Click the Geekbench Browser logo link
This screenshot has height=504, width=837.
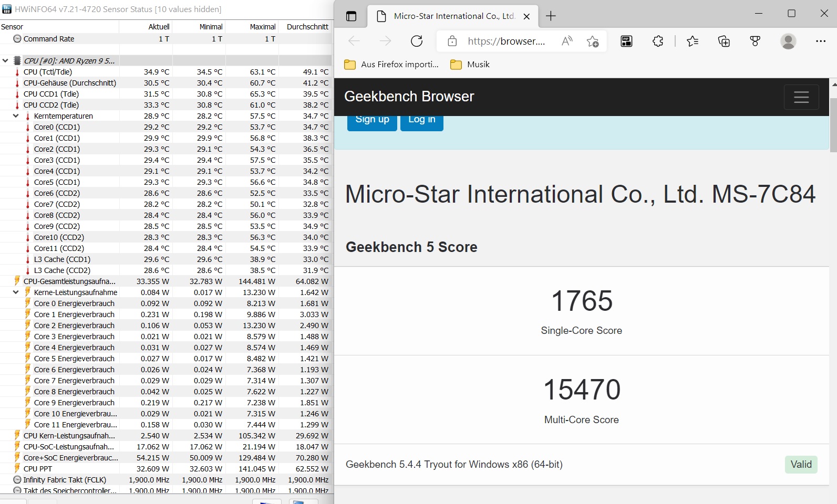tap(409, 97)
